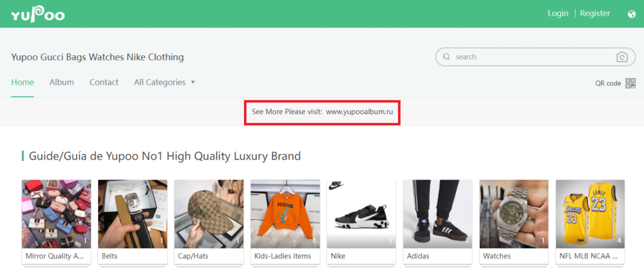
Task: Click the Login link
Action: coord(558,14)
